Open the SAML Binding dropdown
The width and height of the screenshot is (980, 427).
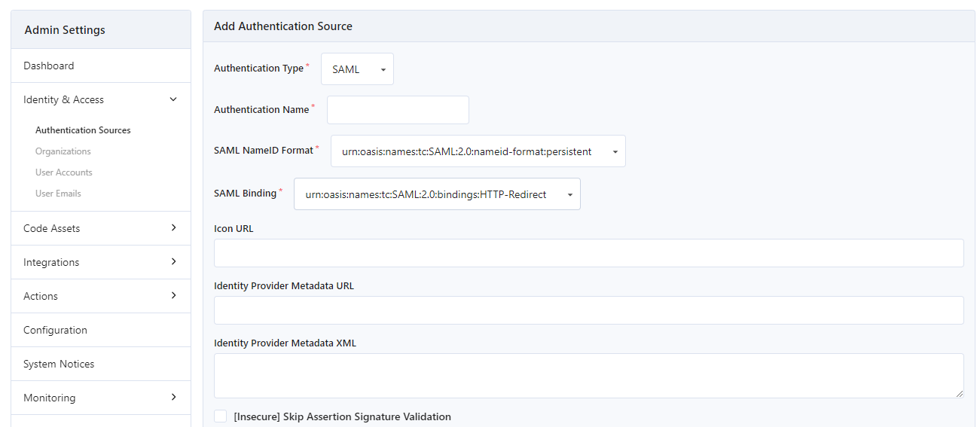(437, 194)
